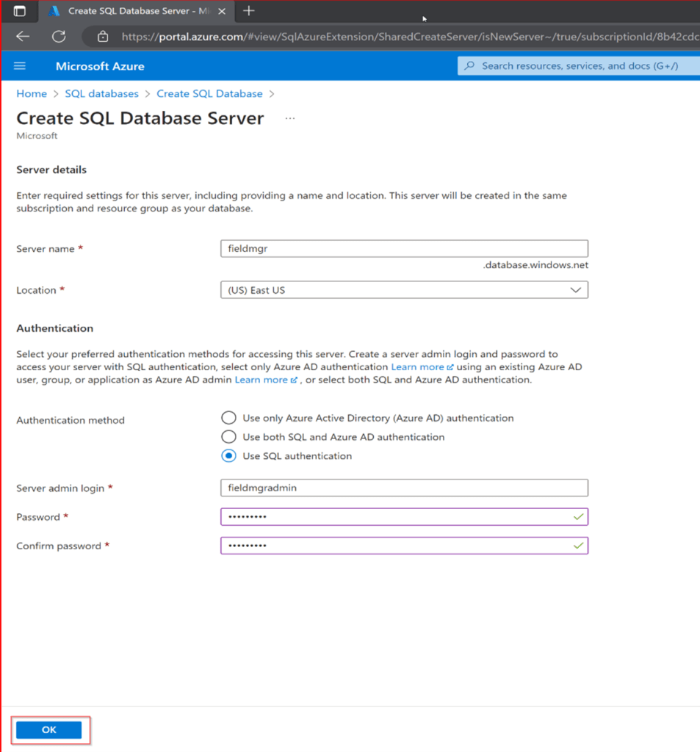Click the .database.windows.net suffix text

click(x=535, y=264)
